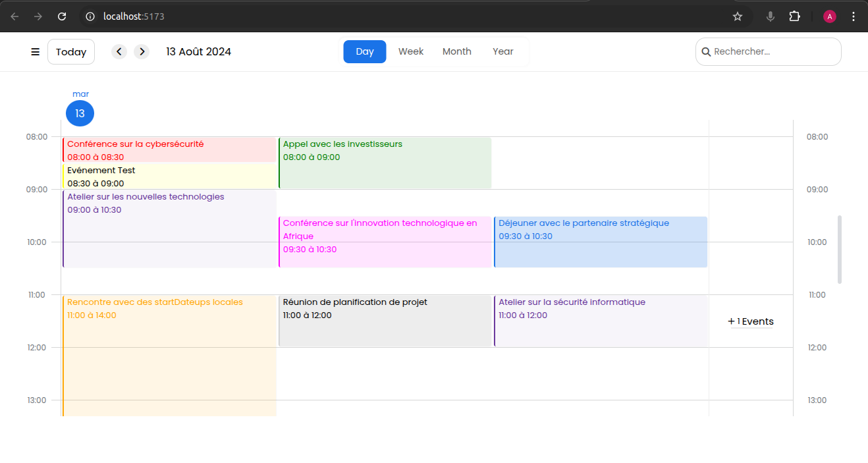Switch to Month view

click(456, 51)
